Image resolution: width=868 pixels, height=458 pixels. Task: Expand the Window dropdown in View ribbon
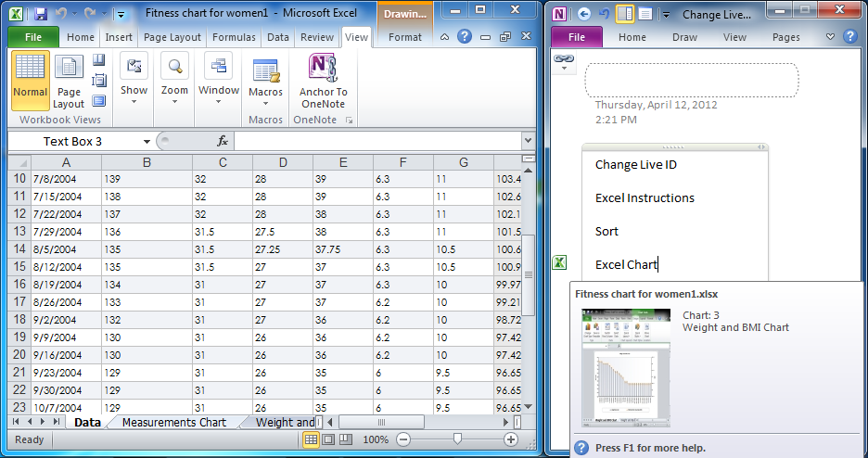pos(219,81)
